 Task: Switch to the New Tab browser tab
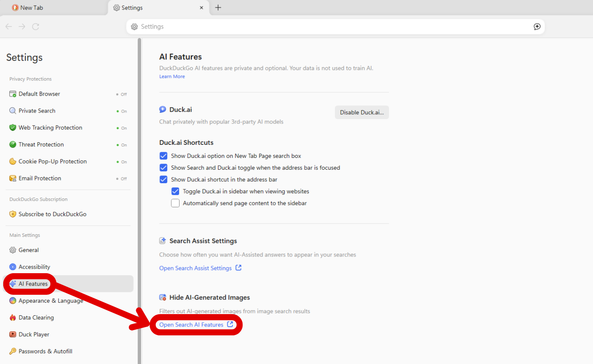32,8
